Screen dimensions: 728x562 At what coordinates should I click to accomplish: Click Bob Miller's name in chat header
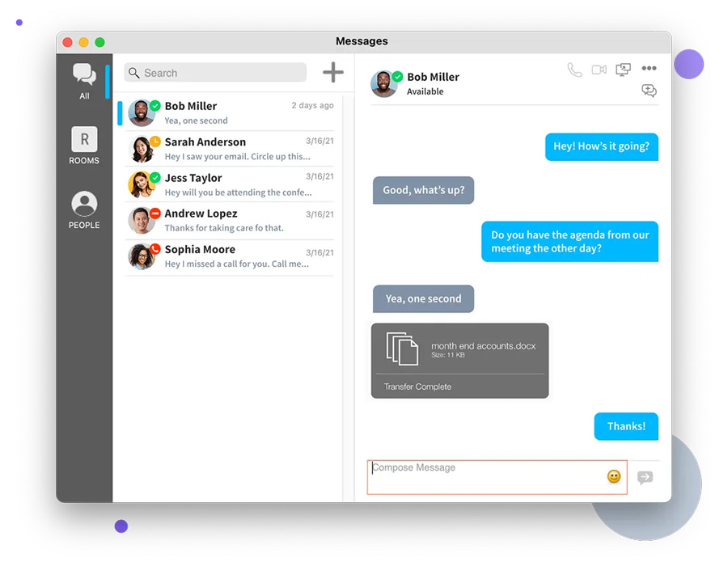434,77
